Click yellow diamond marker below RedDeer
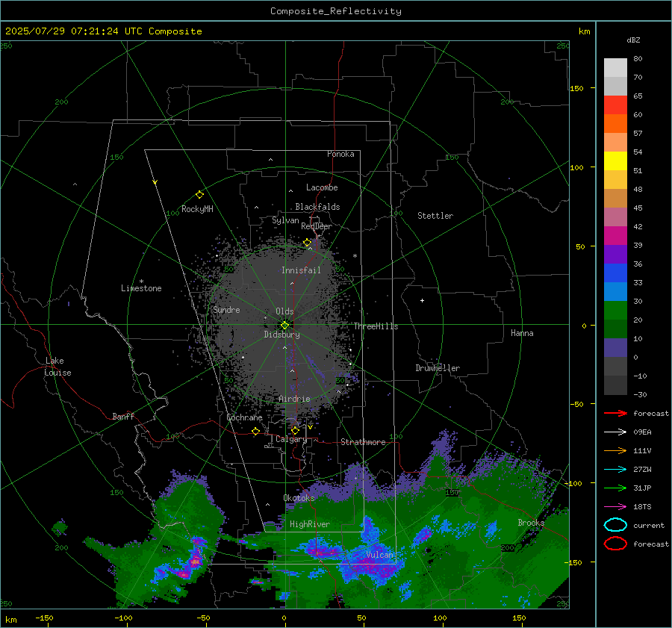 coord(308,243)
